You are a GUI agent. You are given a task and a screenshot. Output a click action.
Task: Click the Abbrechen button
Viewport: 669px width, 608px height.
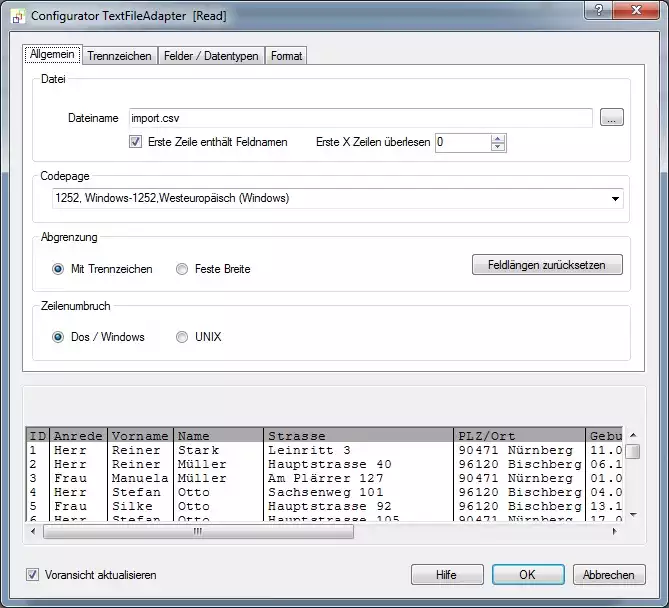point(609,575)
